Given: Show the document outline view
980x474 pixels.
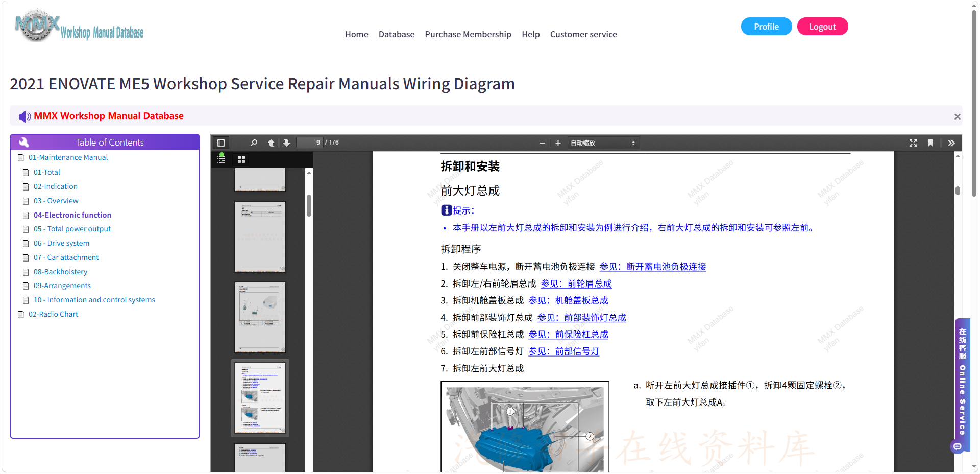Looking at the screenshot, I should [x=221, y=159].
